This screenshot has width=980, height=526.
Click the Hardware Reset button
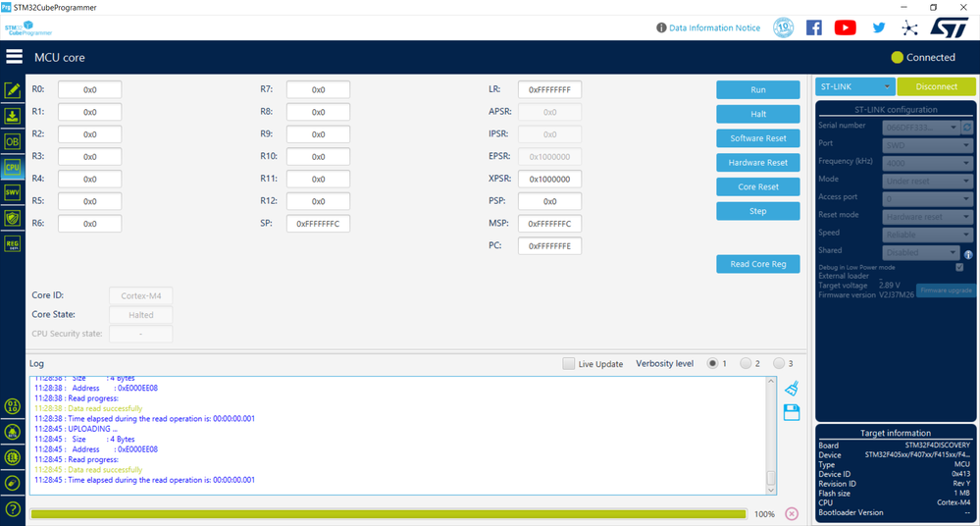coord(758,163)
